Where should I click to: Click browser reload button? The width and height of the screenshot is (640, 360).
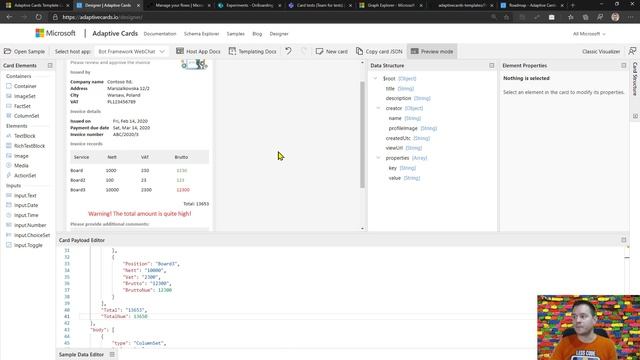pyautogui.click(x=38, y=17)
